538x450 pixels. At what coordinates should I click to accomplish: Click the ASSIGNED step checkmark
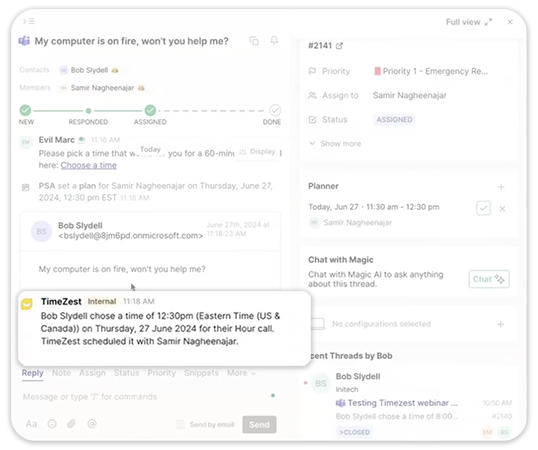(150, 110)
